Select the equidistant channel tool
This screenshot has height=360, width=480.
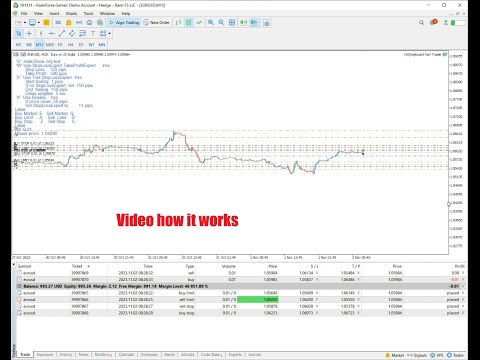click(x=72, y=33)
